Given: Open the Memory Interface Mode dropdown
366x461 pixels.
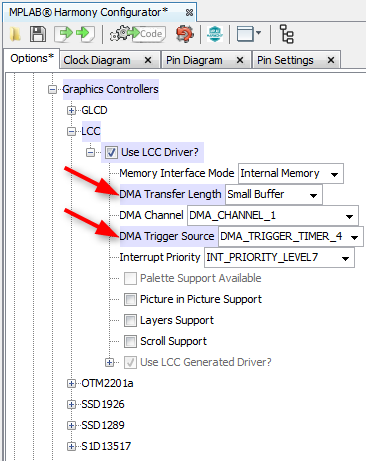Looking at the screenshot, I should [x=291, y=173].
